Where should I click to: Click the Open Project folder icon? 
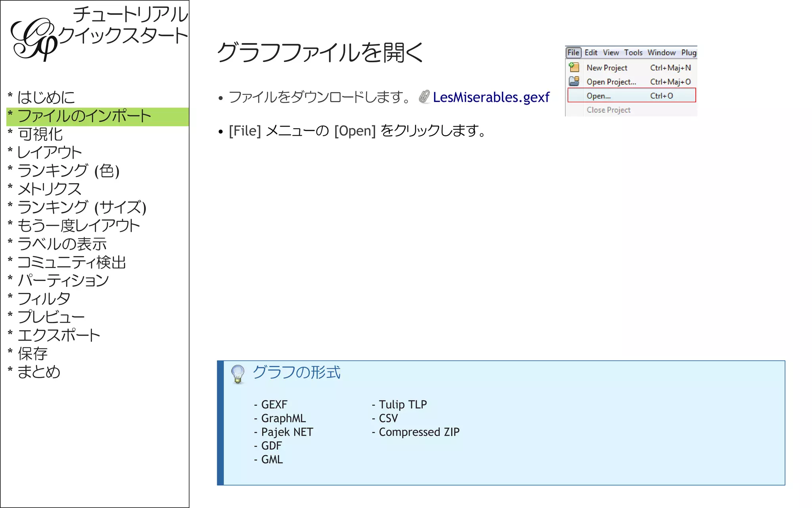tap(574, 81)
